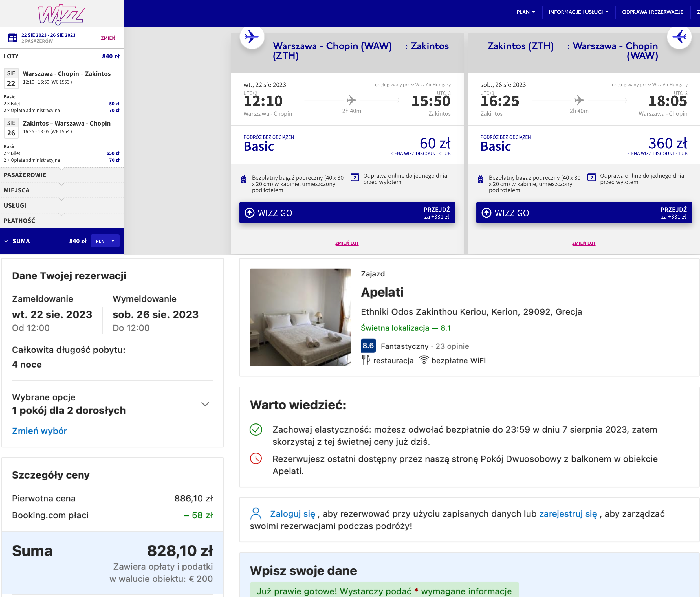
Task: Click the Apelati property name
Action: click(382, 292)
